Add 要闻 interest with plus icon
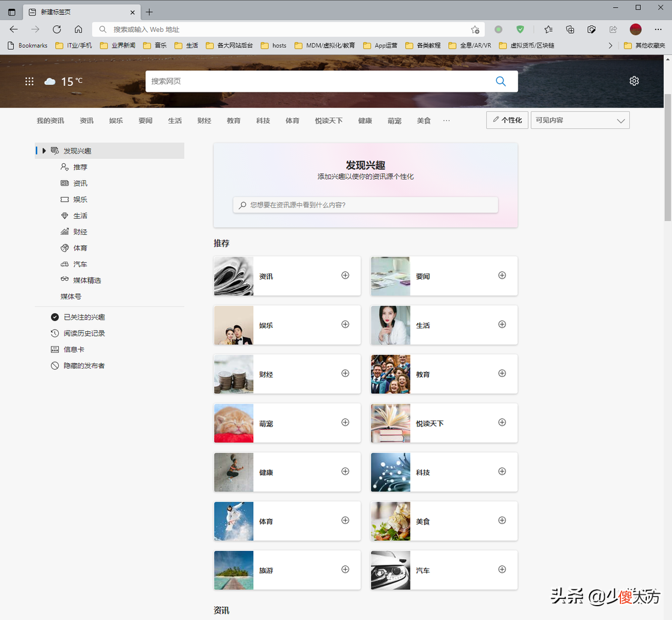Viewport: 672px width, 620px height. (x=502, y=275)
